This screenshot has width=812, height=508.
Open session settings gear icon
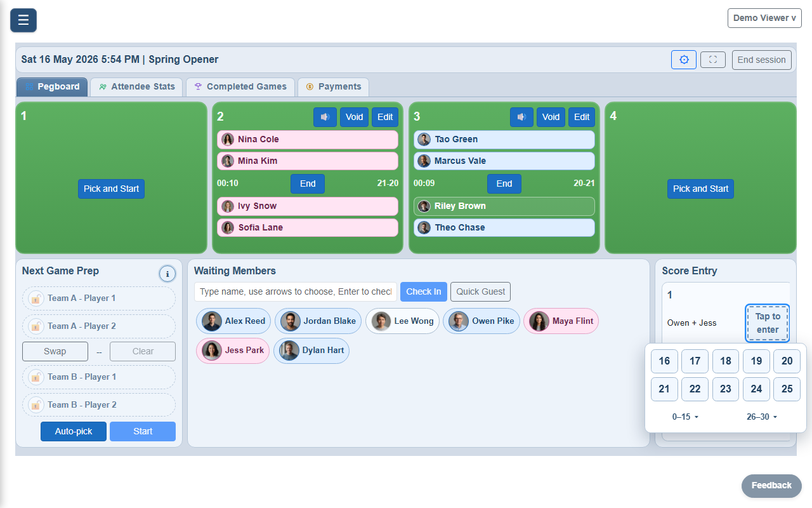pos(684,60)
